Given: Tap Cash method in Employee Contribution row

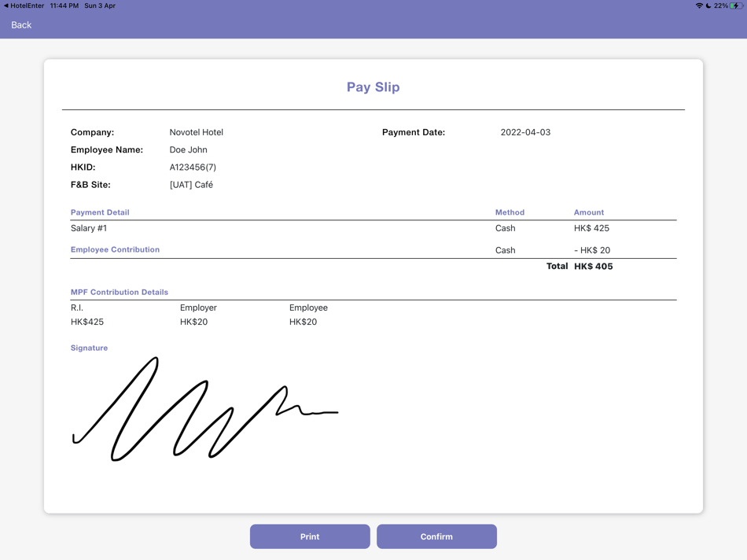Looking at the screenshot, I should point(505,250).
